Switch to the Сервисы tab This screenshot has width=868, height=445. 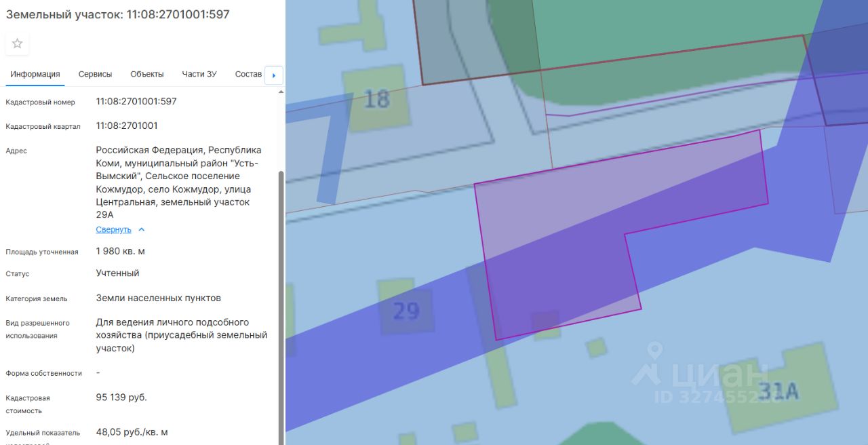tap(95, 75)
